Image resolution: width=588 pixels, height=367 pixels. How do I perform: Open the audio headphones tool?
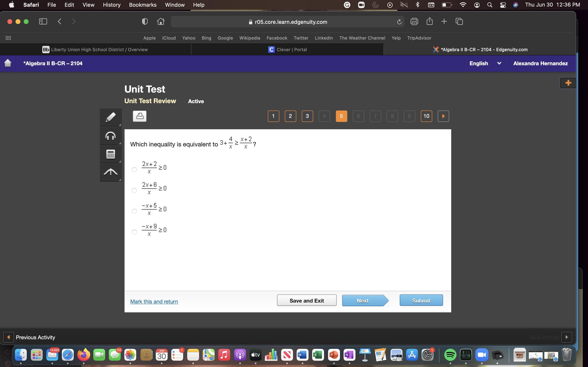click(x=110, y=136)
